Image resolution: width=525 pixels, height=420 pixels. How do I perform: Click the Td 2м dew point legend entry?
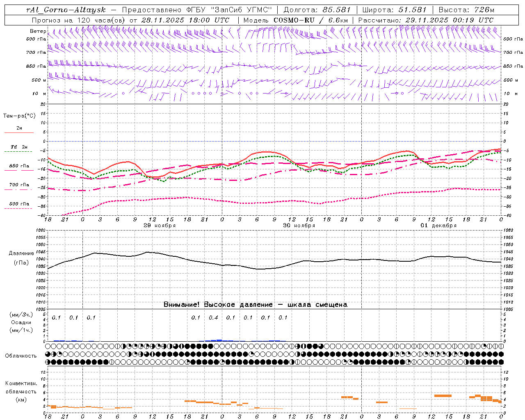pos(19,147)
